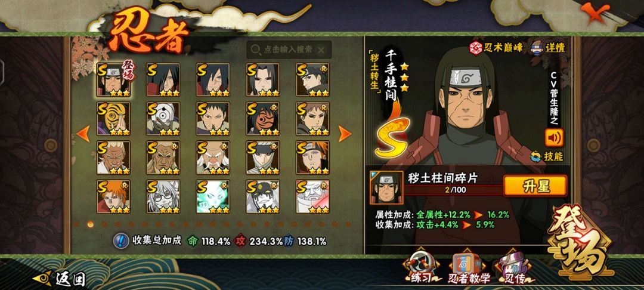Tap the 升星 star upgrade button
Viewport: 644px width, 290px height.
535,186
